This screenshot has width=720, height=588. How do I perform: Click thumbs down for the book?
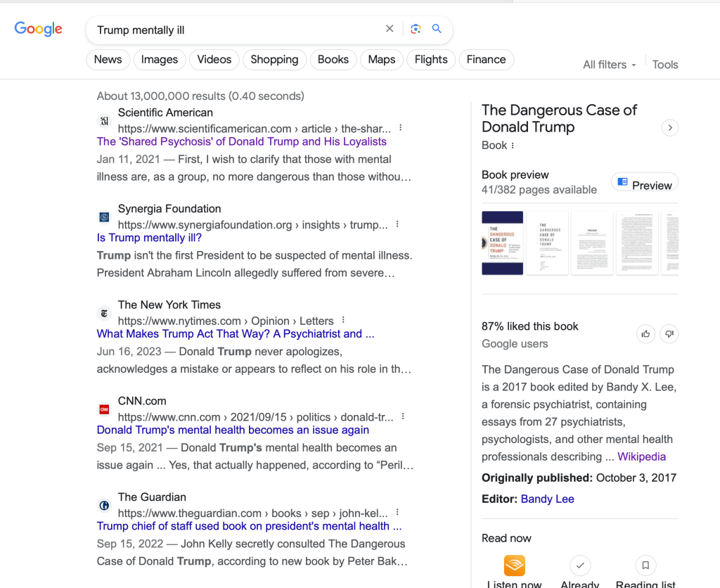click(669, 334)
